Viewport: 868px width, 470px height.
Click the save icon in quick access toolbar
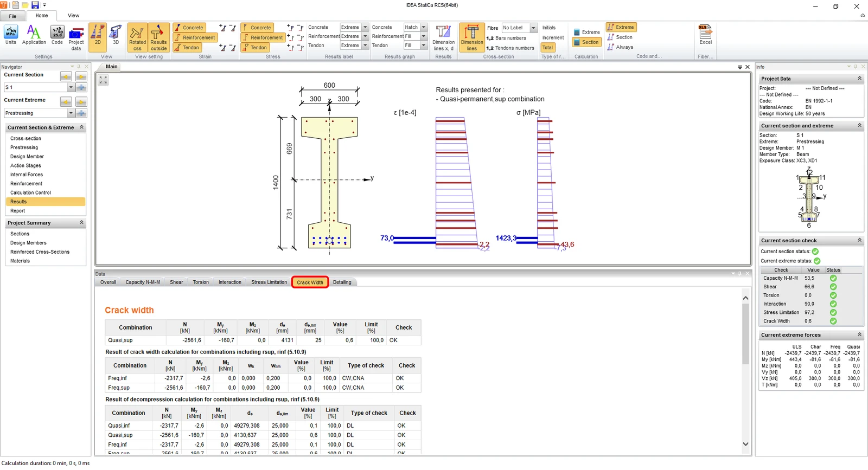coord(35,5)
